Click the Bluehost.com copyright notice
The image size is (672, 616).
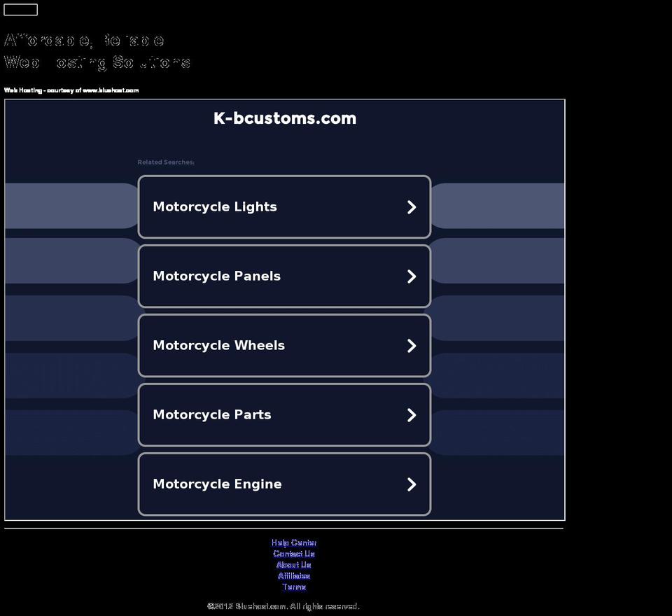(283, 606)
